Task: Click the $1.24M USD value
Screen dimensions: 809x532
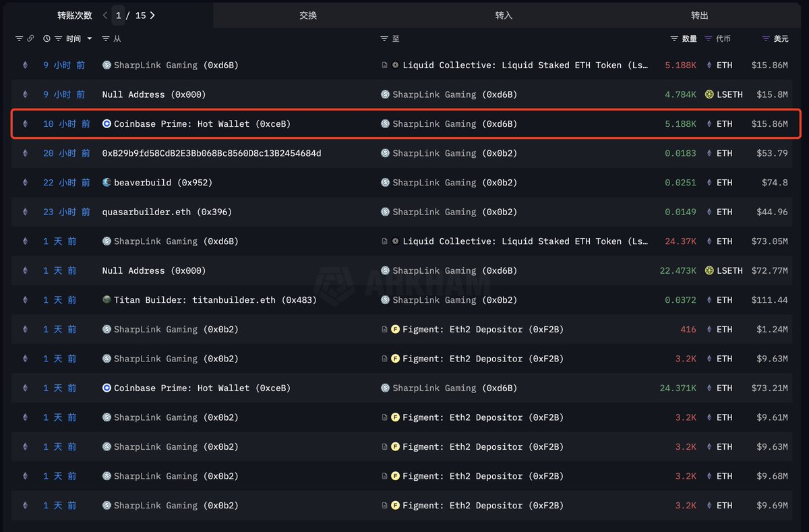Action: (x=772, y=329)
